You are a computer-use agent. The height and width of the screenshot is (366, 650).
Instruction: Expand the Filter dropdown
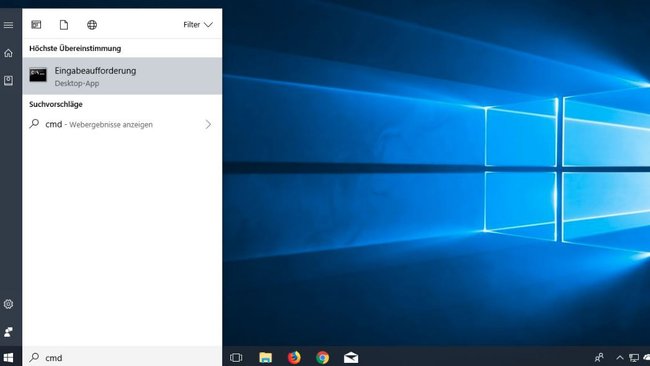click(x=198, y=25)
